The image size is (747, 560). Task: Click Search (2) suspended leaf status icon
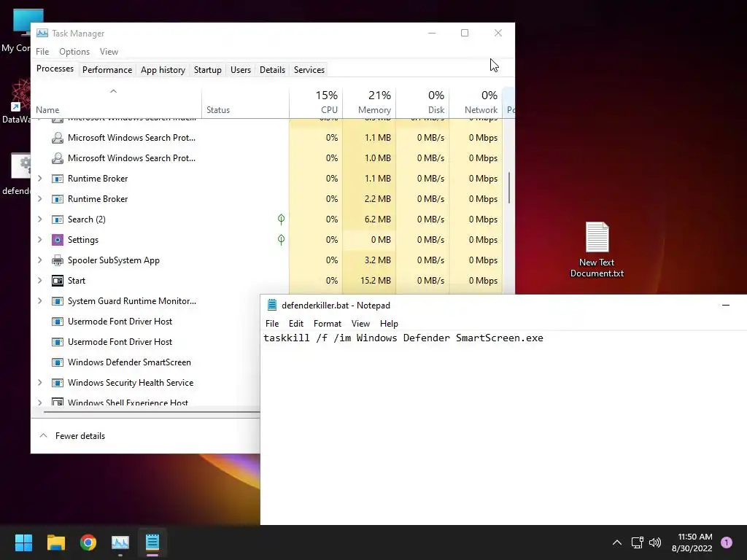281,219
